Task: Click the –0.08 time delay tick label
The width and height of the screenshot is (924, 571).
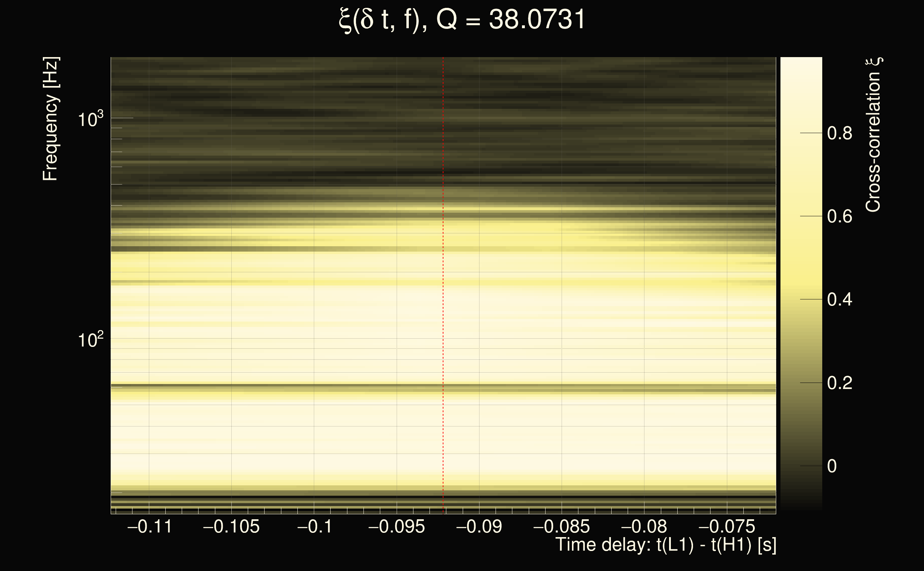Action: 644,526
